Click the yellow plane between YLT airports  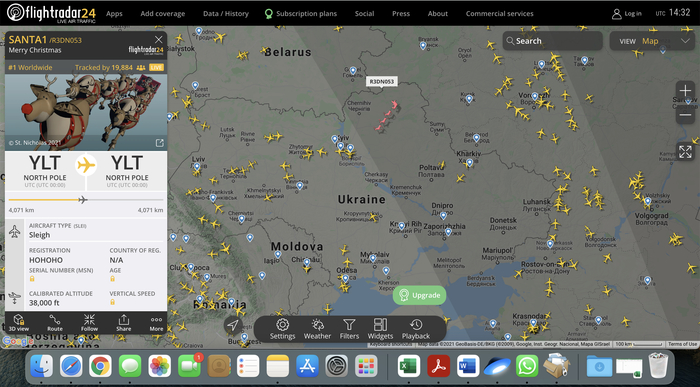[86, 165]
